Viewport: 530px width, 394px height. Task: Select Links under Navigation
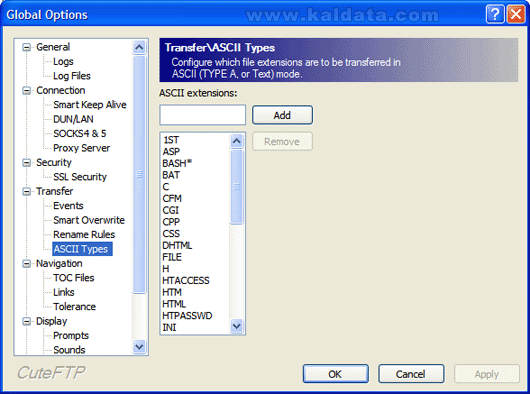(x=64, y=292)
